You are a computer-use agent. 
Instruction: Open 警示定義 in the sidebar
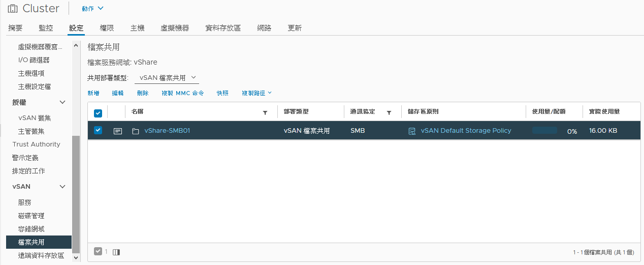(x=25, y=158)
